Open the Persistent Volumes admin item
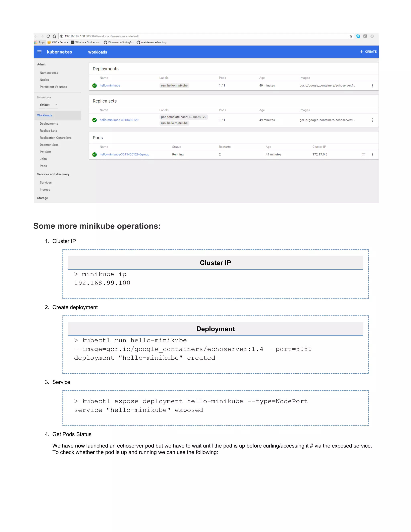 coord(53,87)
